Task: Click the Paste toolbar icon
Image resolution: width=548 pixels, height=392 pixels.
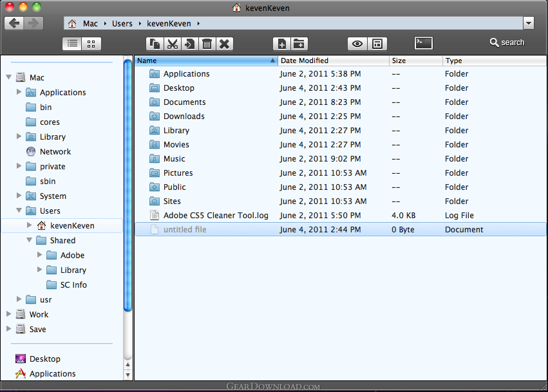Action: click(190, 44)
